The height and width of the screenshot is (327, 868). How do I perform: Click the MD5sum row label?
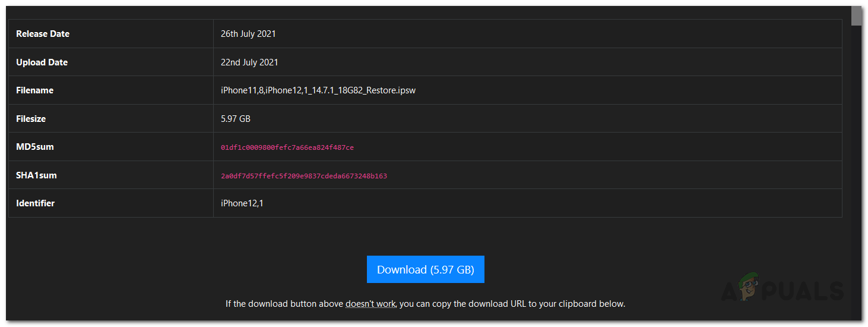35,147
